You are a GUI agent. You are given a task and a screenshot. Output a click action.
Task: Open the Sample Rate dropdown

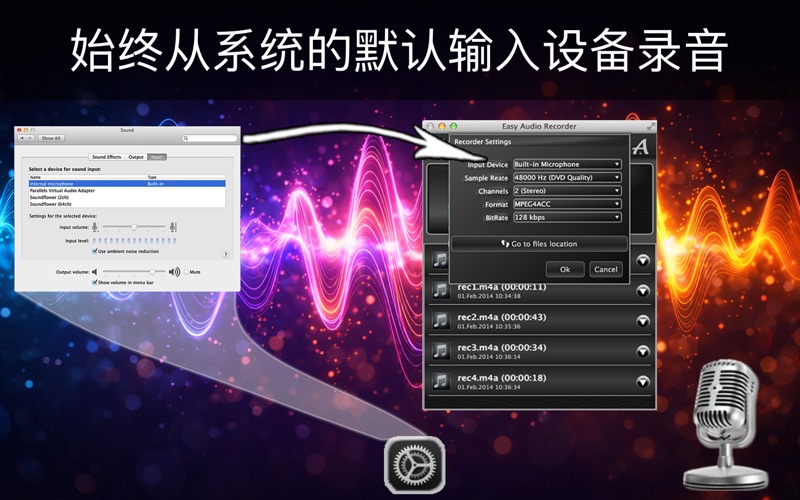tap(566, 177)
